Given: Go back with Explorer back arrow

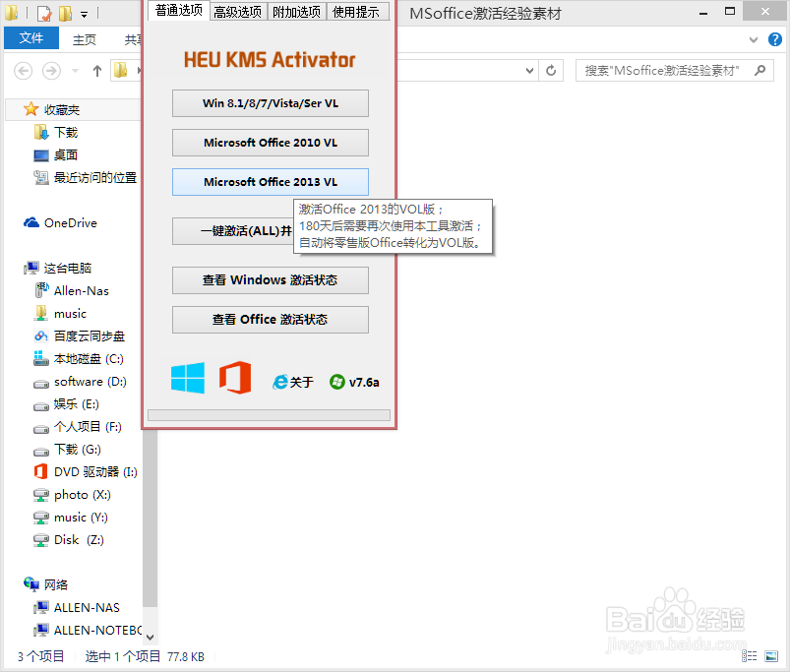Looking at the screenshot, I should (24, 71).
